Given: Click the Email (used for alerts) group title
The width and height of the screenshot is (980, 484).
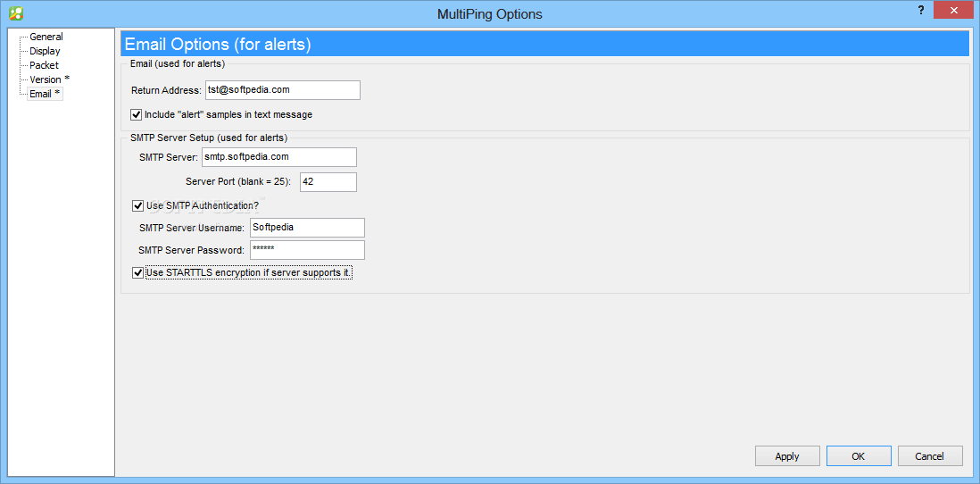Looking at the screenshot, I should [x=178, y=63].
